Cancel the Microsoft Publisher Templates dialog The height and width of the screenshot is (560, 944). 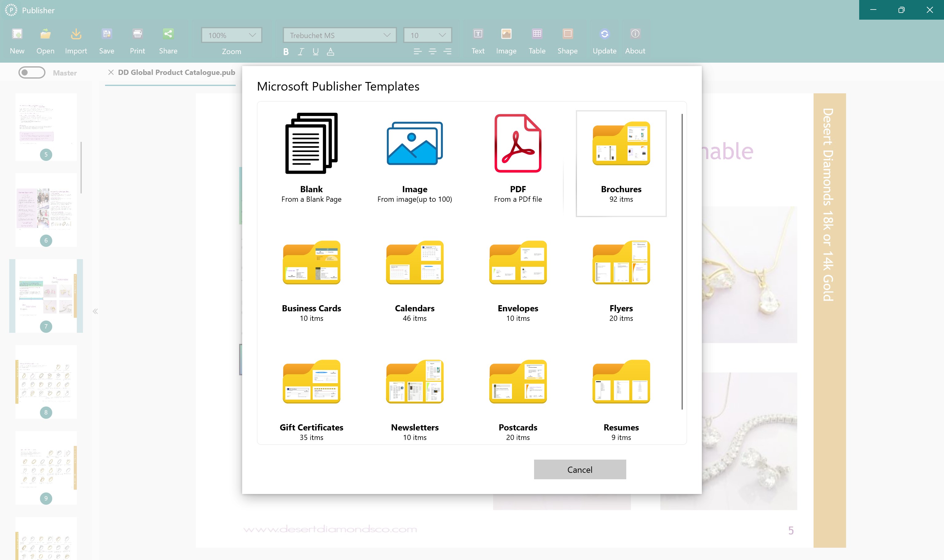tap(580, 469)
